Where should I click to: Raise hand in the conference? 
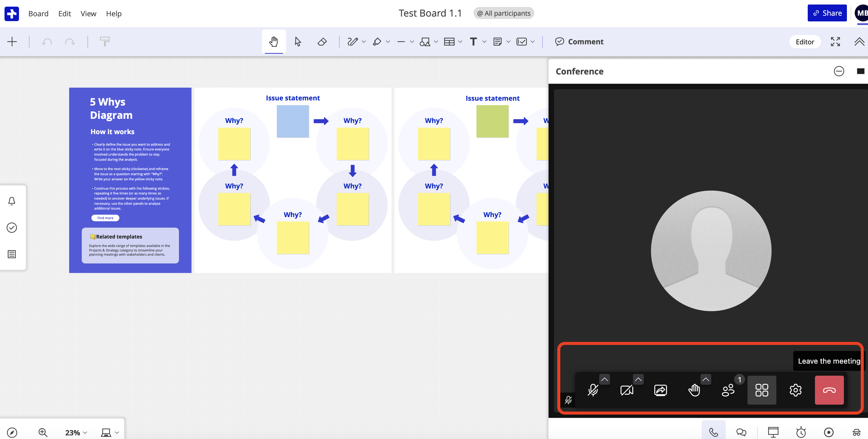[694, 390]
